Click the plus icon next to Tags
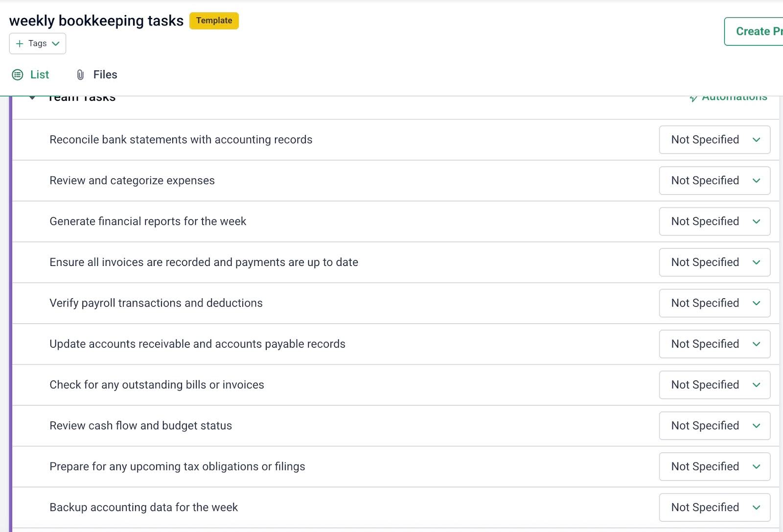783x532 pixels. pyautogui.click(x=20, y=44)
